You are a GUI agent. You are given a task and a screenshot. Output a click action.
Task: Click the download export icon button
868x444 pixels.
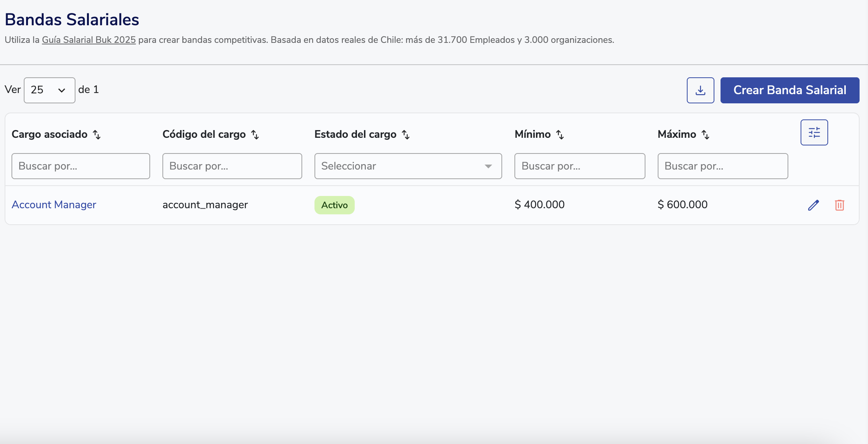tap(700, 90)
